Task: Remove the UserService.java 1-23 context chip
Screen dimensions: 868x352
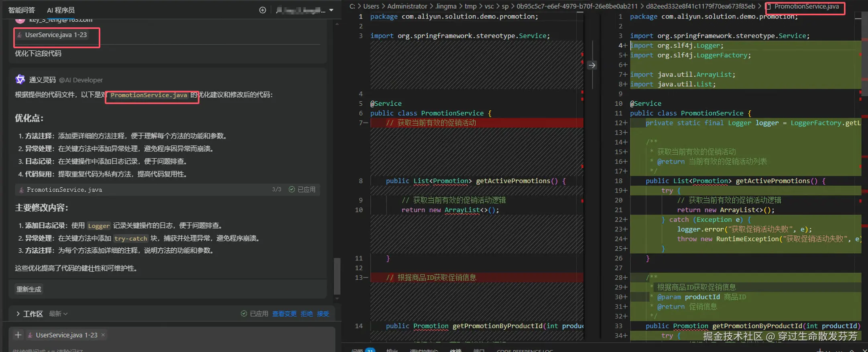Action: click(x=103, y=335)
